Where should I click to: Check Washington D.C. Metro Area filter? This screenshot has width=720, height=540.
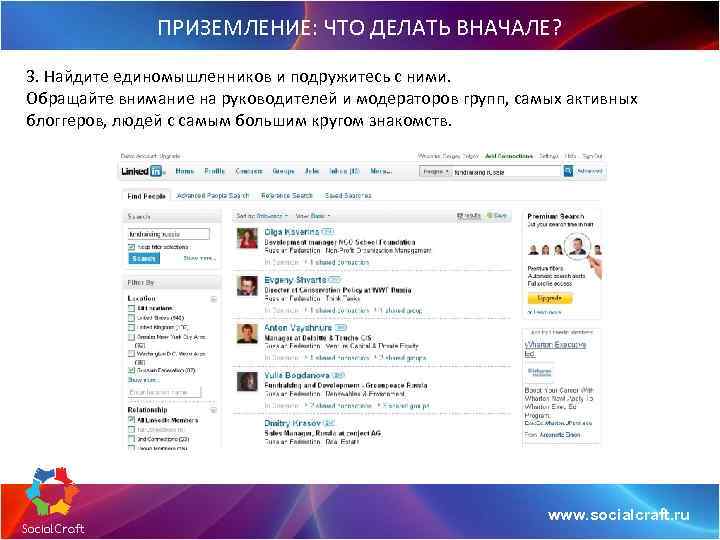pos(131,354)
